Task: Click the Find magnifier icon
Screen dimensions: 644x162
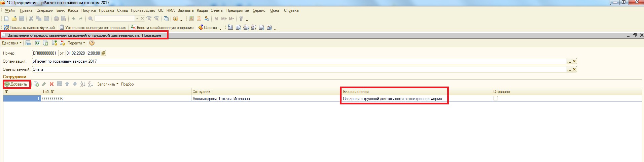Action: click(x=91, y=19)
